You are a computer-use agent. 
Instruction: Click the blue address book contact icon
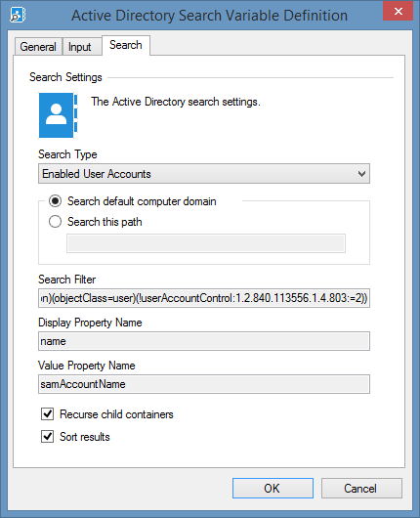(x=58, y=115)
